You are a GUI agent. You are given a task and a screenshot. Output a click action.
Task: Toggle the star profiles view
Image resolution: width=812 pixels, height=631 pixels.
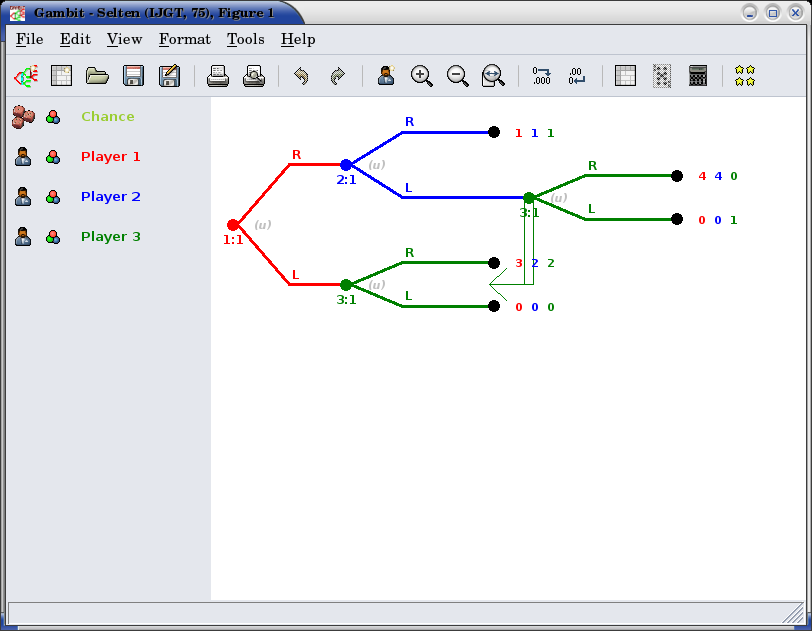[744, 76]
